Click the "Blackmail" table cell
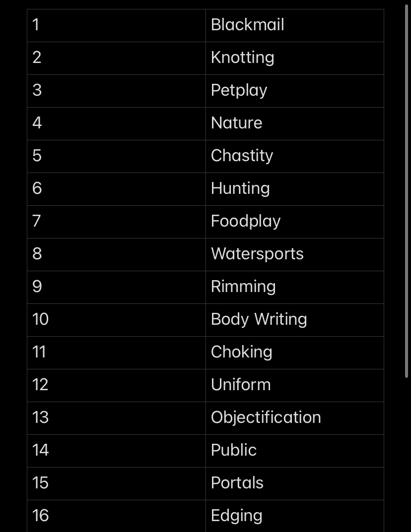This screenshot has width=411, height=532. [247, 25]
